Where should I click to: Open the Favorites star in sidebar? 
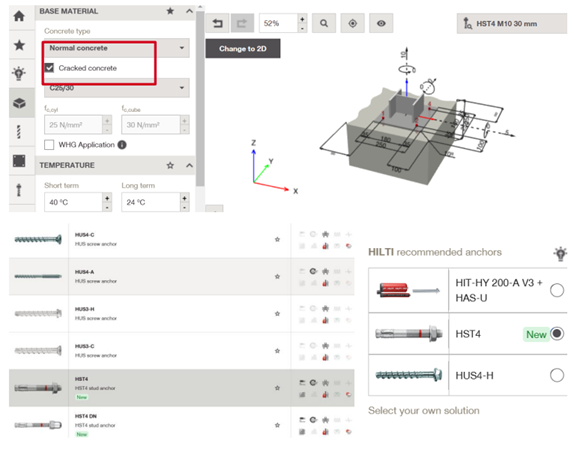[x=19, y=45]
